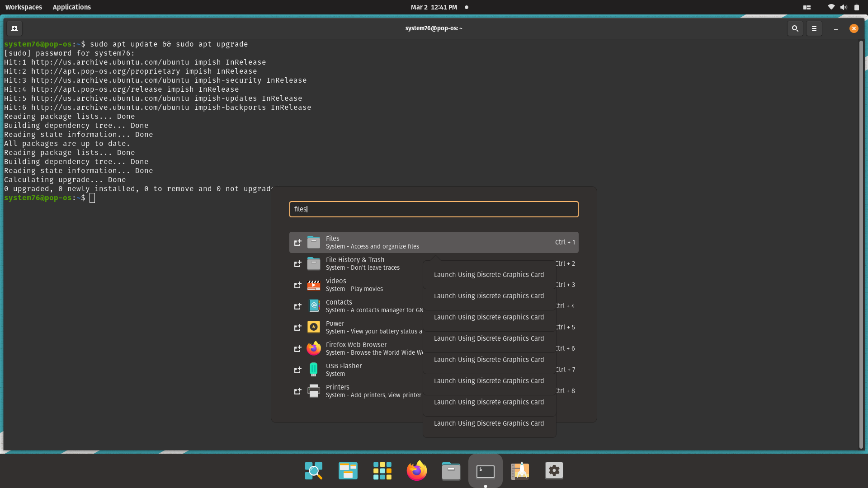Open the terminal hamburger menu

coord(814,28)
